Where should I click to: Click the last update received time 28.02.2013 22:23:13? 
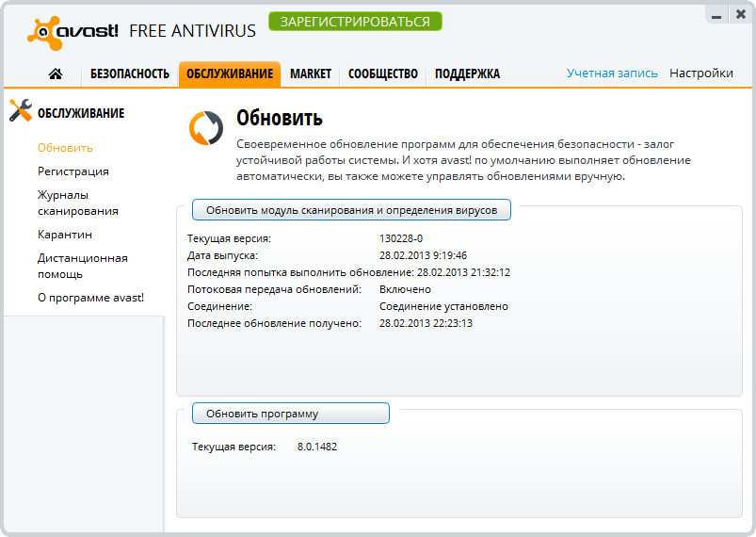tap(426, 323)
